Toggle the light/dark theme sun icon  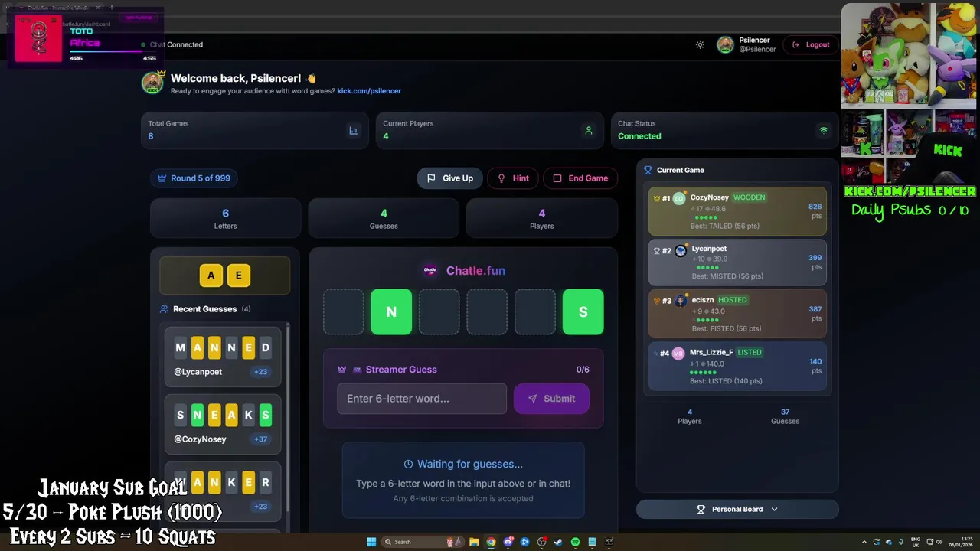pyautogui.click(x=700, y=44)
